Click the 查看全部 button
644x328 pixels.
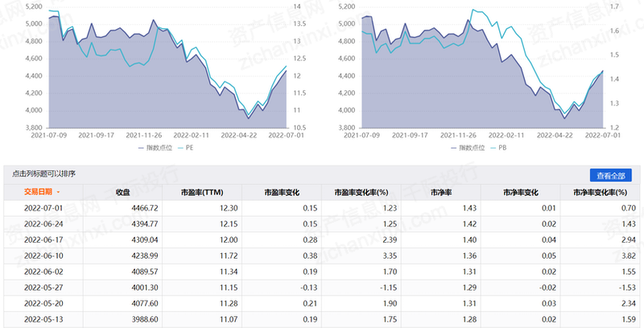click(609, 174)
